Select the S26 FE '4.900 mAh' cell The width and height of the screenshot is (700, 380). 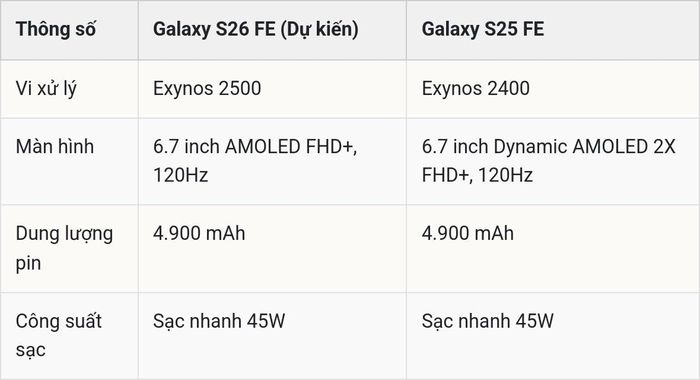(199, 234)
